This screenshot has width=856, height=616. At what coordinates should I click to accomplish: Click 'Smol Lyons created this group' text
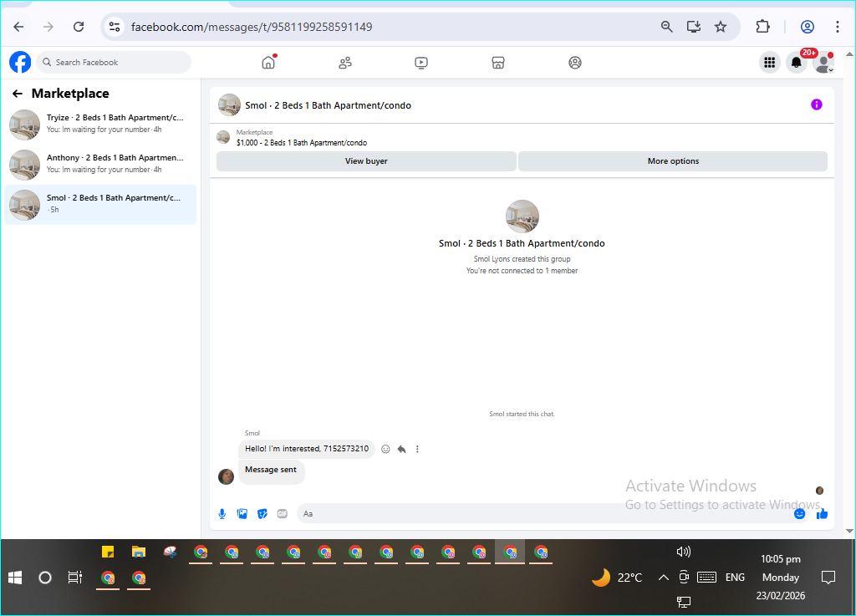(x=522, y=259)
